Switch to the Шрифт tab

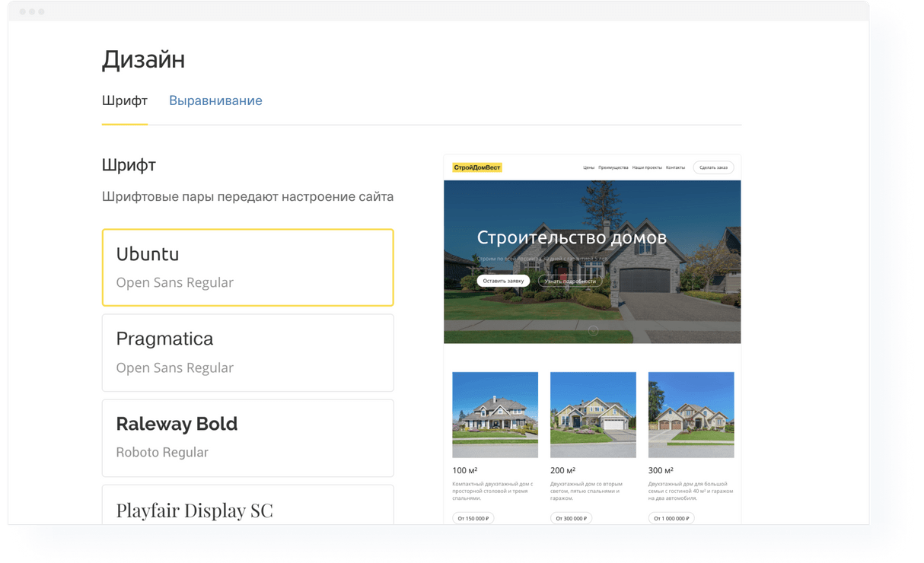(125, 100)
